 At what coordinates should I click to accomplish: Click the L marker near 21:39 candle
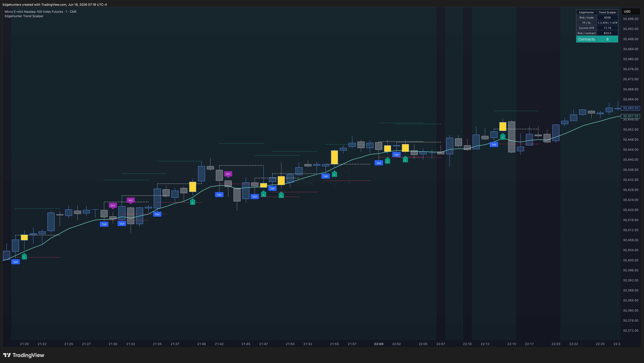pos(193,202)
